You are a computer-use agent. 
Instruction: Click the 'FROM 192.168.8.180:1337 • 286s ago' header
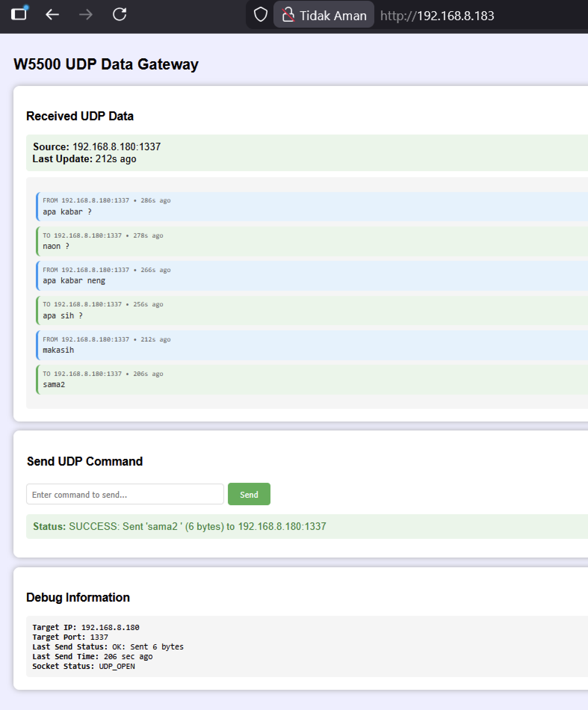[106, 201]
